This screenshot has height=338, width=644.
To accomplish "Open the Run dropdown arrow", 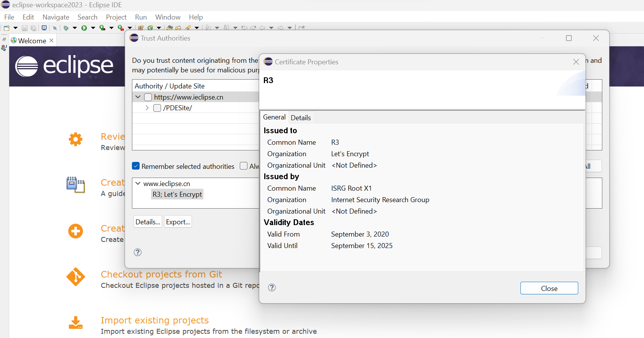I will (93, 28).
